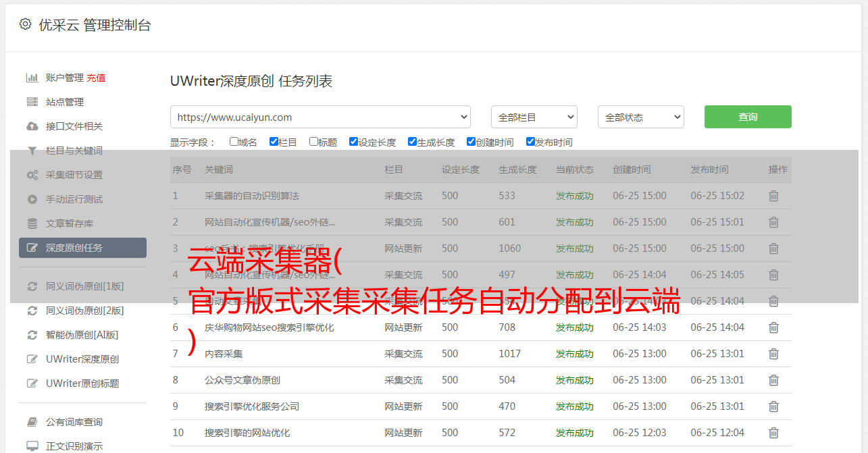The width and height of the screenshot is (868, 453).
Task: Click the cloud upload icon for 接口文件相关
Action: tap(32, 126)
